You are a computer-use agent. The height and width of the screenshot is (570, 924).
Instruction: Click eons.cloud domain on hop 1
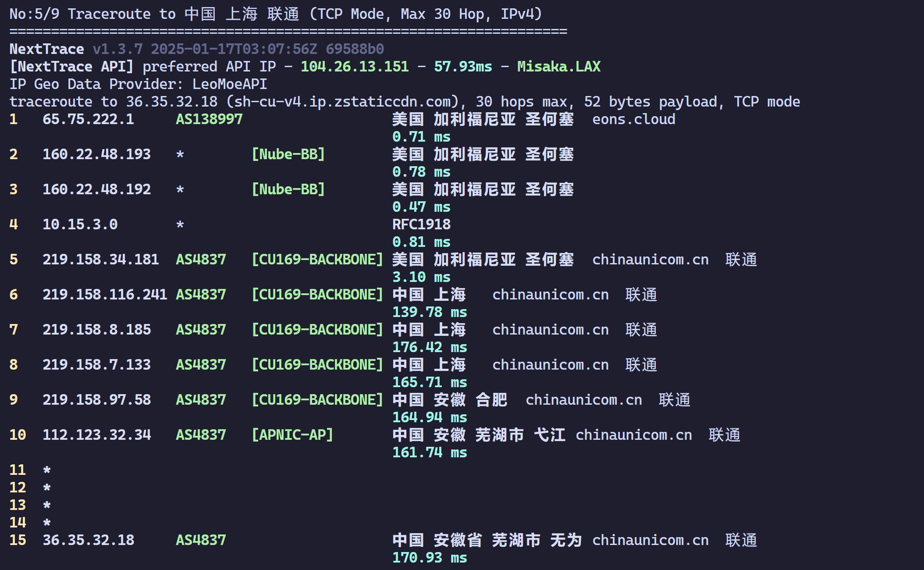pyautogui.click(x=634, y=119)
